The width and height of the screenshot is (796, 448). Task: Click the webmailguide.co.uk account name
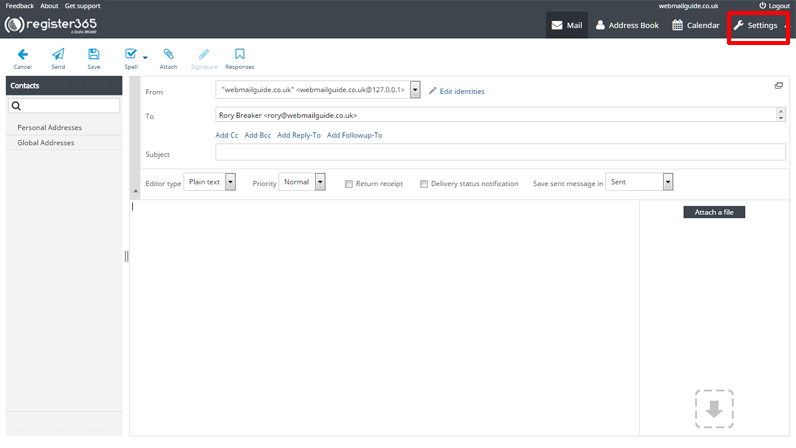pos(688,6)
